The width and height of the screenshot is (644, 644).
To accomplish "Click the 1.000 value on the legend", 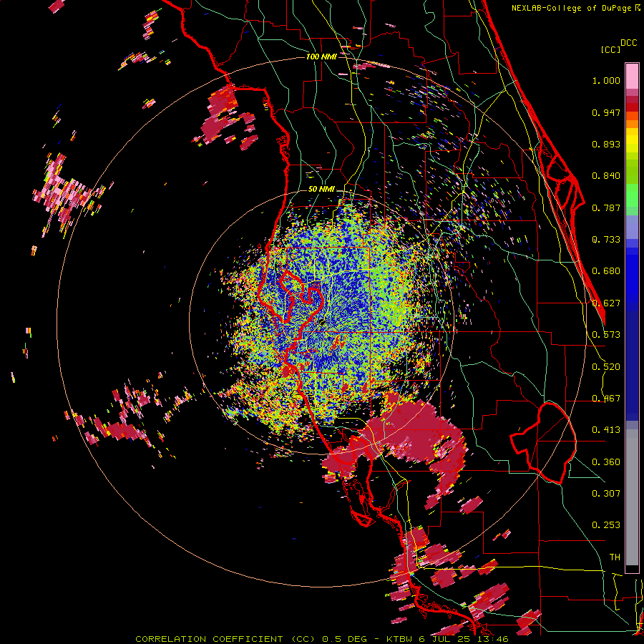I will pyautogui.click(x=606, y=80).
